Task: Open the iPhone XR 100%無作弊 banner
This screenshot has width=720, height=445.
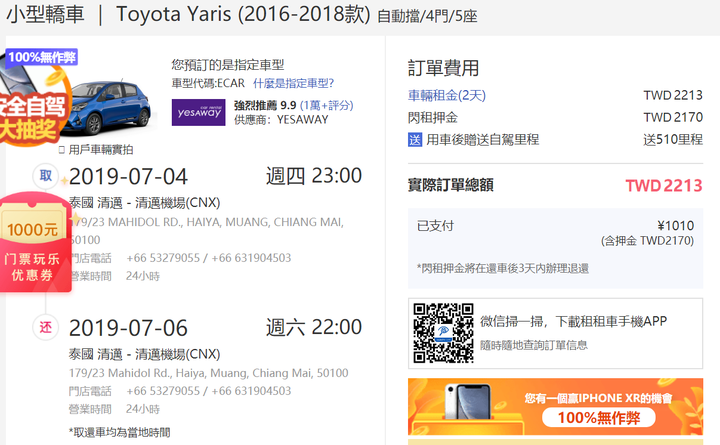Action: pos(555,406)
